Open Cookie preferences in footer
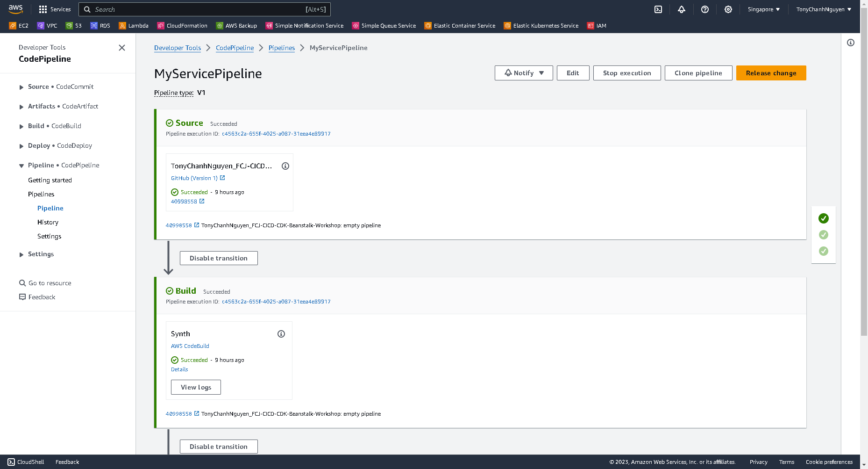This screenshot has height=469, width=868. click(829, 462)
